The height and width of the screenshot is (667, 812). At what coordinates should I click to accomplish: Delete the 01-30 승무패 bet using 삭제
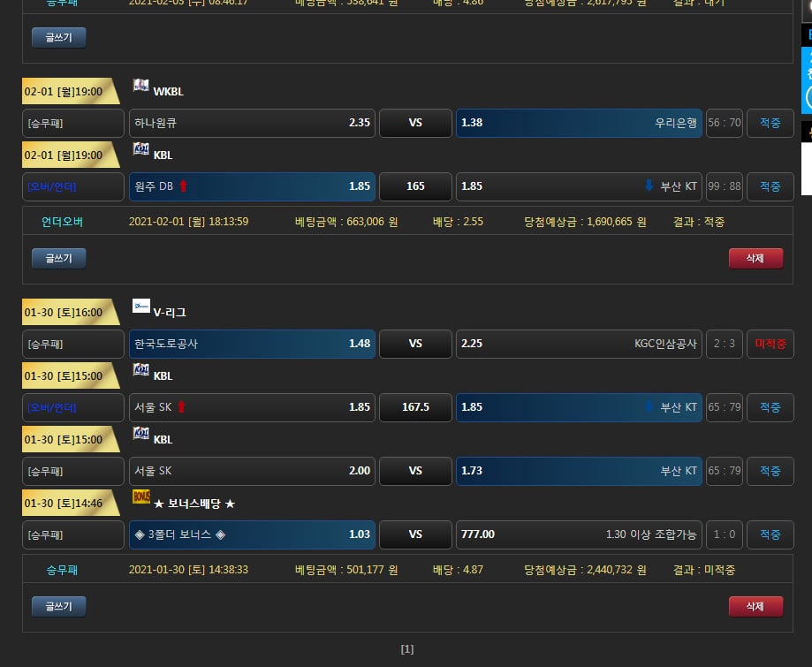point(755,606)
